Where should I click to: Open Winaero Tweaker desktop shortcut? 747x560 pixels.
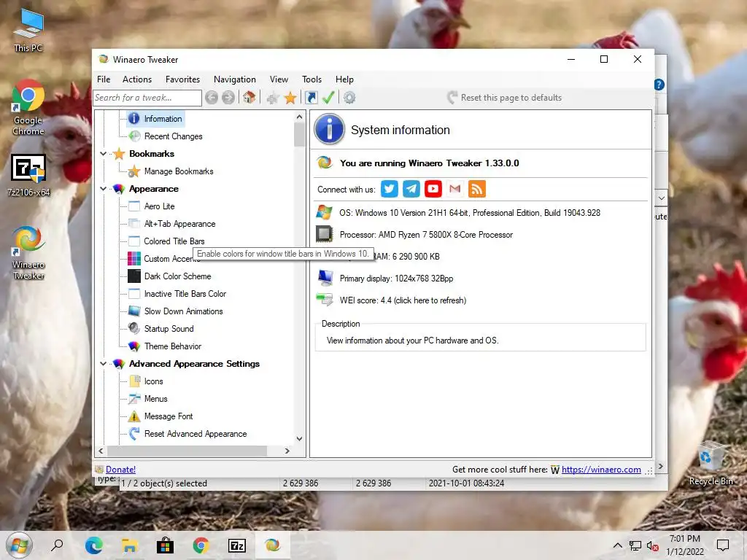pyautogui.click(x=28, y=253)
